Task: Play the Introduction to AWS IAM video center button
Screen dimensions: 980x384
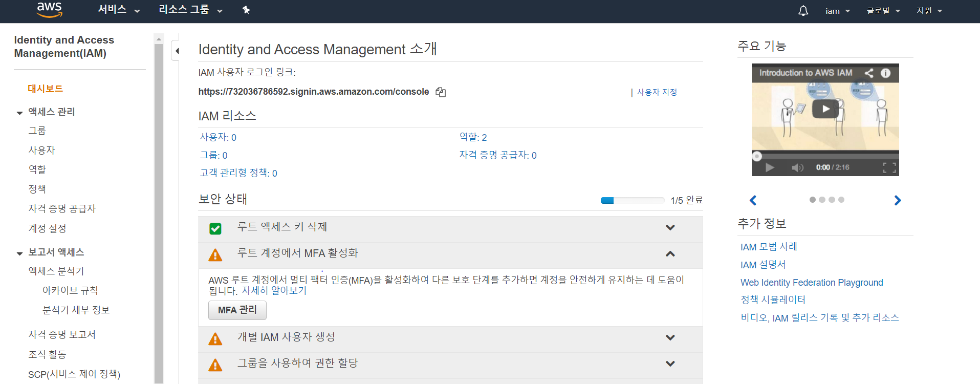Action: [x=825, y=109]
